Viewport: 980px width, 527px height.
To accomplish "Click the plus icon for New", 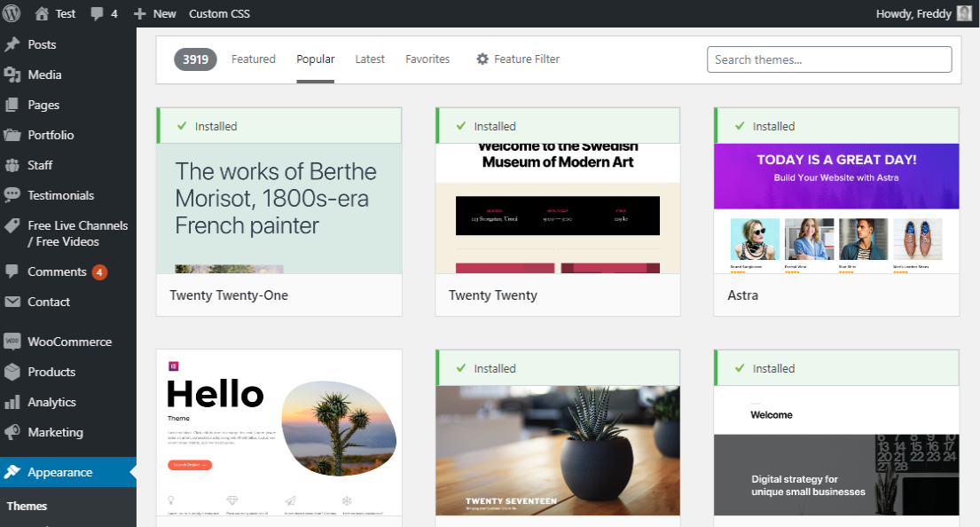I will click(x=139, y=14).
